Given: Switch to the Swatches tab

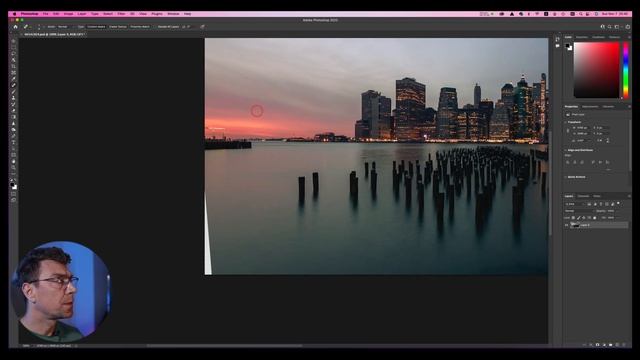Looking at the screenshot, I should (582, 37).
